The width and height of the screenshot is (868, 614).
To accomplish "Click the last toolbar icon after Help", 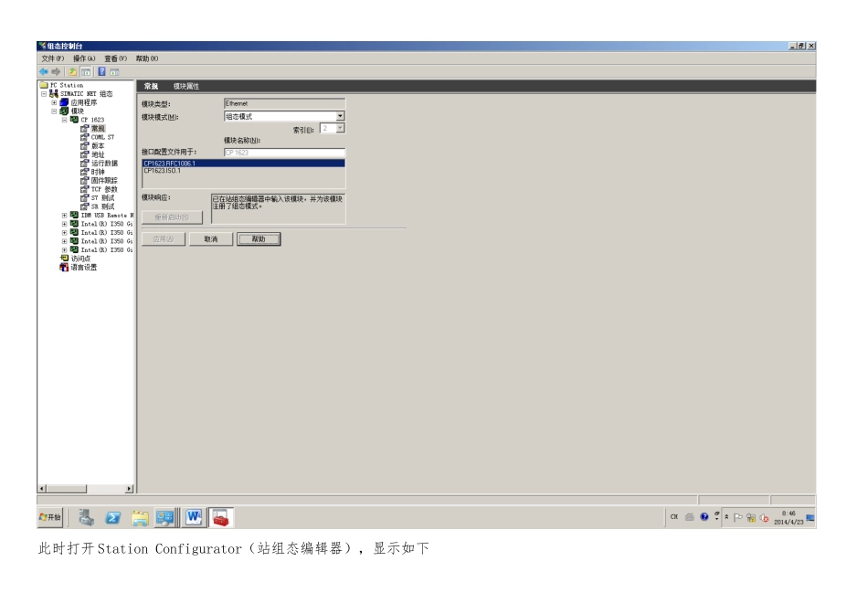I will click(x=114, y=72).
